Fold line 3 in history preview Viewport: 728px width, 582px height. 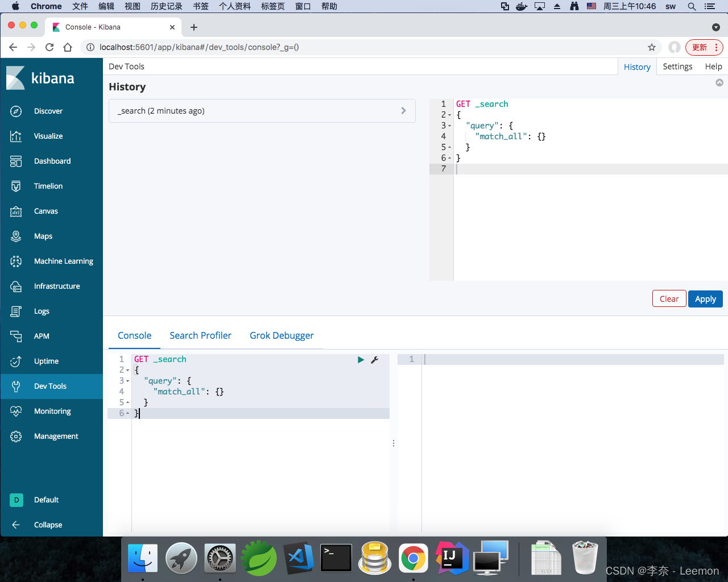(x=449, y=126)
